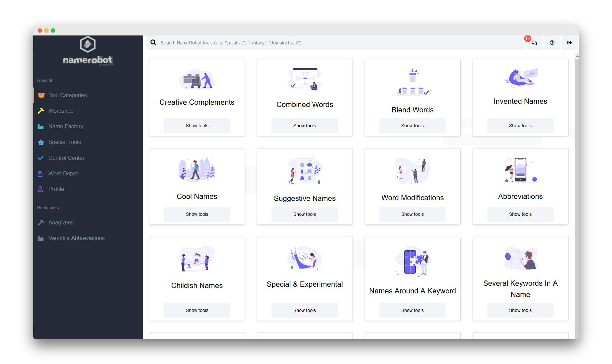Screen dimensions: 612x364
Task: Open the Anagrams bookmark
Action: pyautogui.click(x=61, y=223)
